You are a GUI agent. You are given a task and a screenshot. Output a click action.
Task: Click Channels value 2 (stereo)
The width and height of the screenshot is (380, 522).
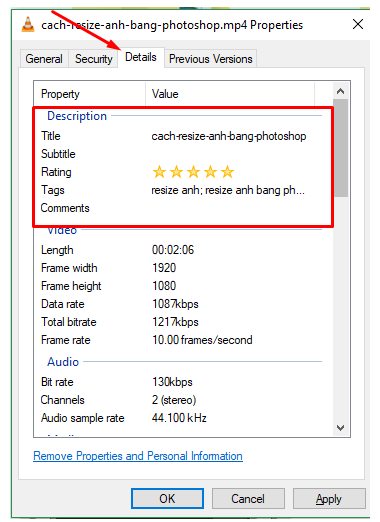(x=174, y=400)
